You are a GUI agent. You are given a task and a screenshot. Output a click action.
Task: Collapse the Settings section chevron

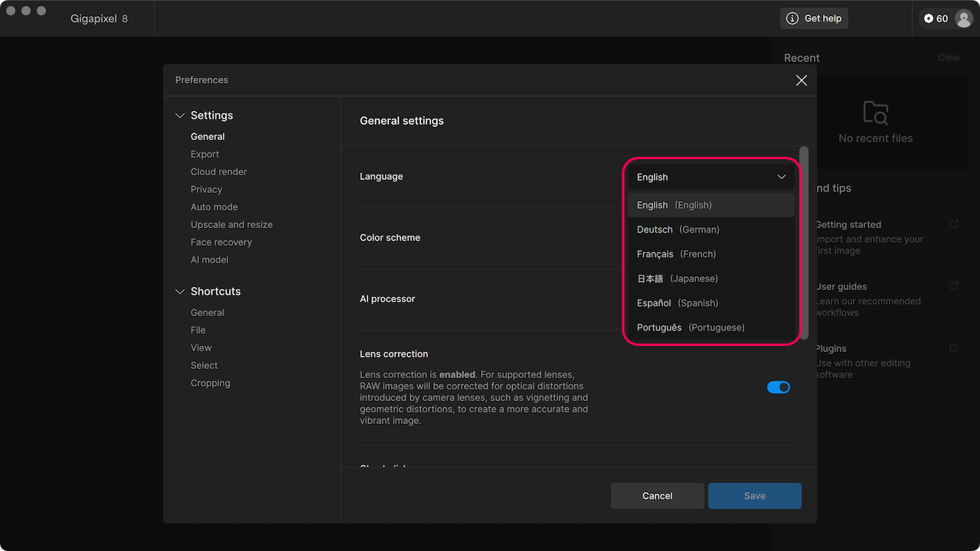(180, 116)
